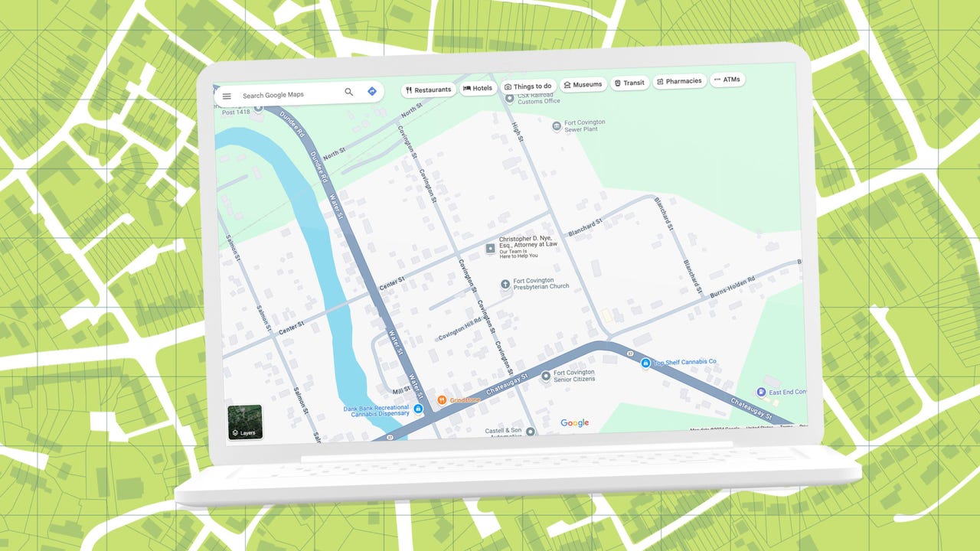Click the Fort Covington Sewer Plant label

click(x=585, y=126)
